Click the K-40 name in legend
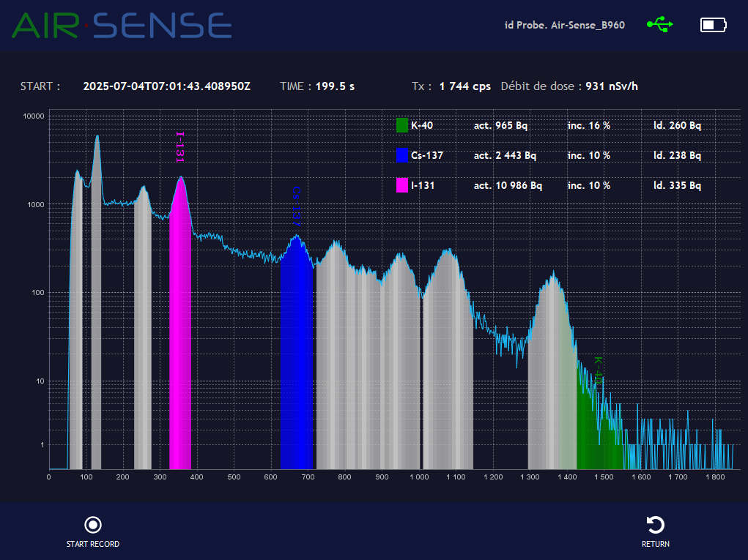 pos(422,125)
